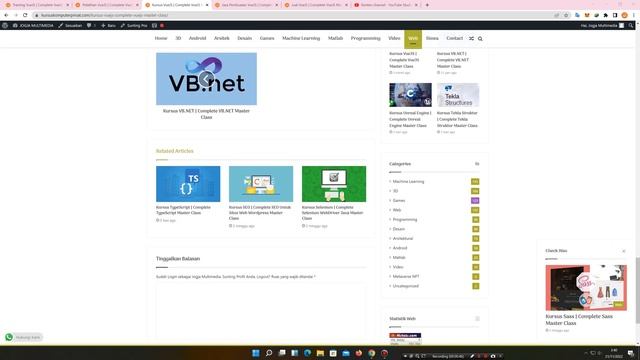
Task: Open the browser extensions puzzle icon
Action: point(606,15)
